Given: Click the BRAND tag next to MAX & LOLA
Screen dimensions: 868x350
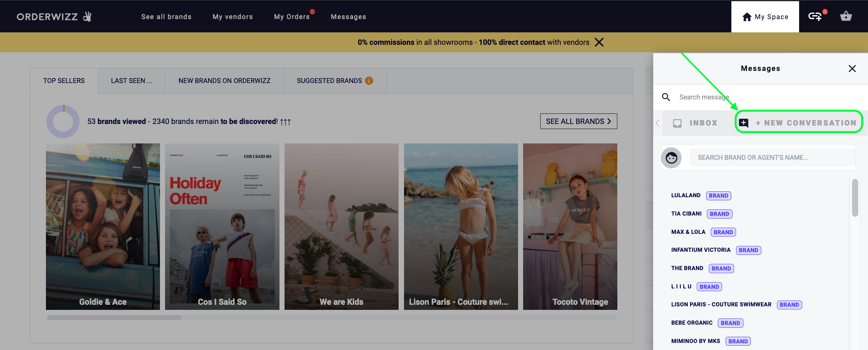Looking at the screenshot, I should [723, 232].
